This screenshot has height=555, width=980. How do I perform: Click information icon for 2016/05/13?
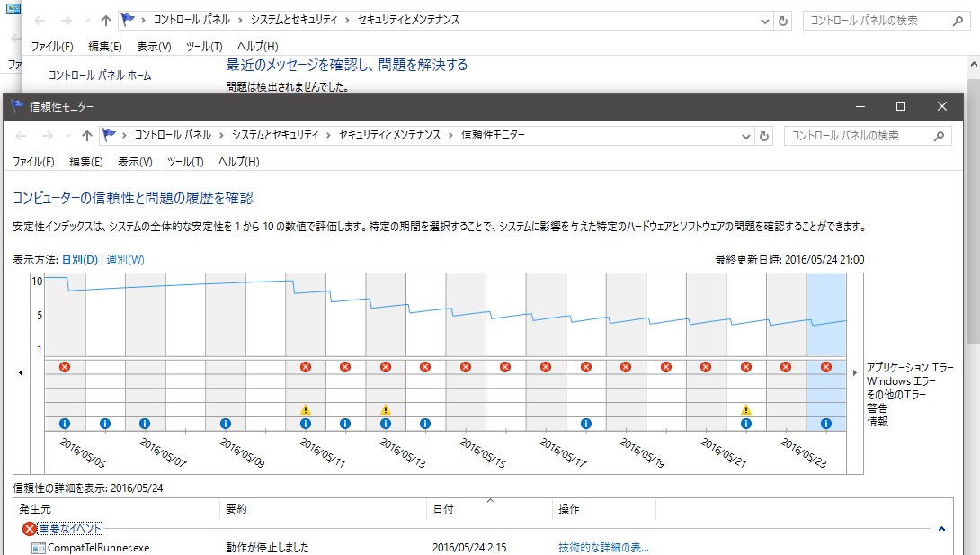386,424
